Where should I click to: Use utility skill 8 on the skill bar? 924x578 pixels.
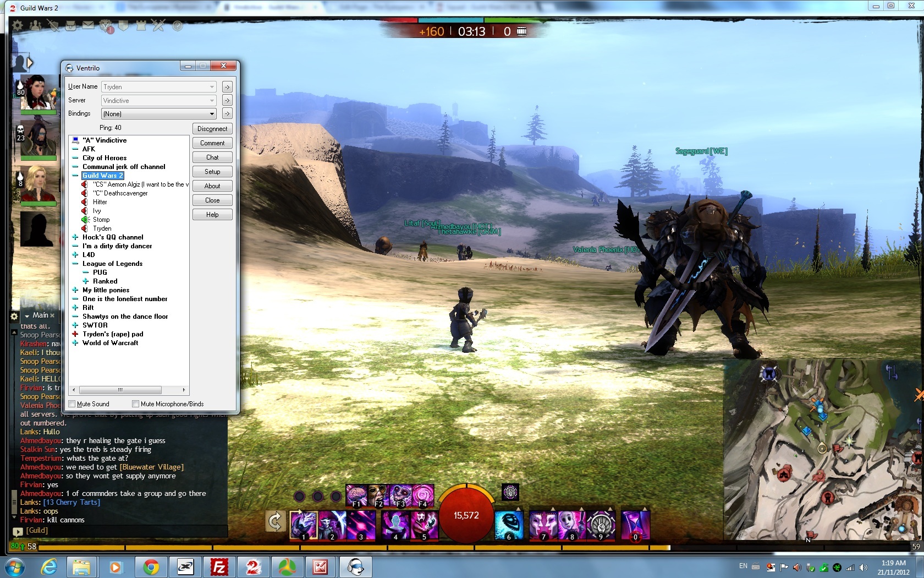point(572,525)
